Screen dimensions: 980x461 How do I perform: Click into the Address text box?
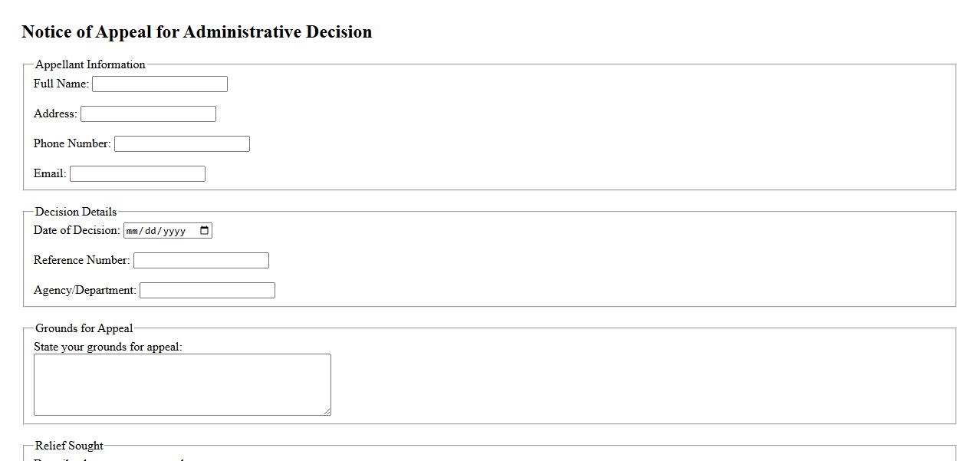pyautogui.click(x=148, y=114)
